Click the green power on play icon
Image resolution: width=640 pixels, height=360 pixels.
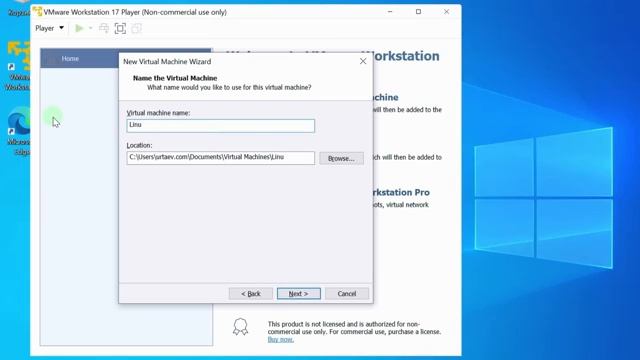click(x=79, y=28)
